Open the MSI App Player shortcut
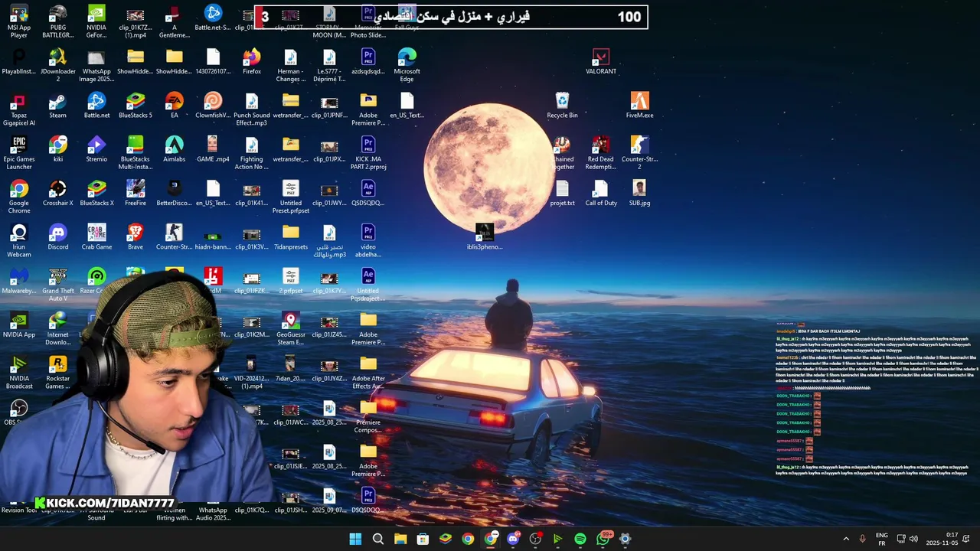Screen dimensions: 980x551 click(19, 21)
